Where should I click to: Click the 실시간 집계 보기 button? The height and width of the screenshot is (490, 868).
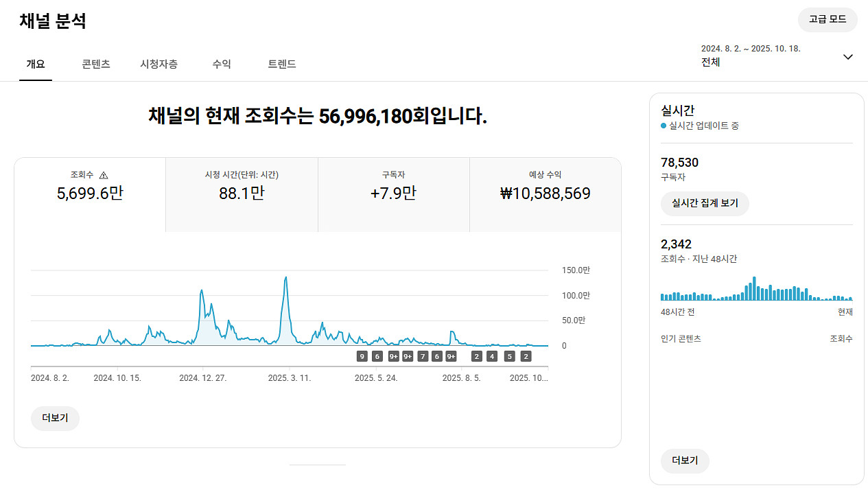705,203
